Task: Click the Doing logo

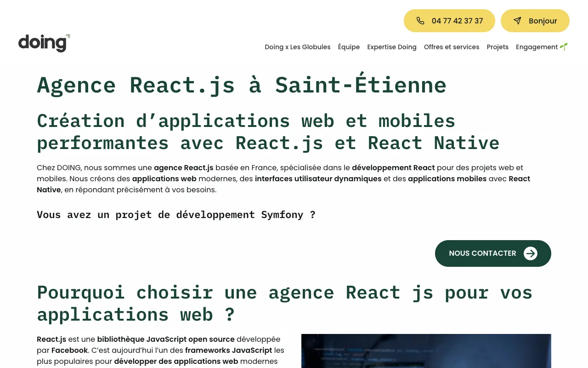Action: pos(44,43)
